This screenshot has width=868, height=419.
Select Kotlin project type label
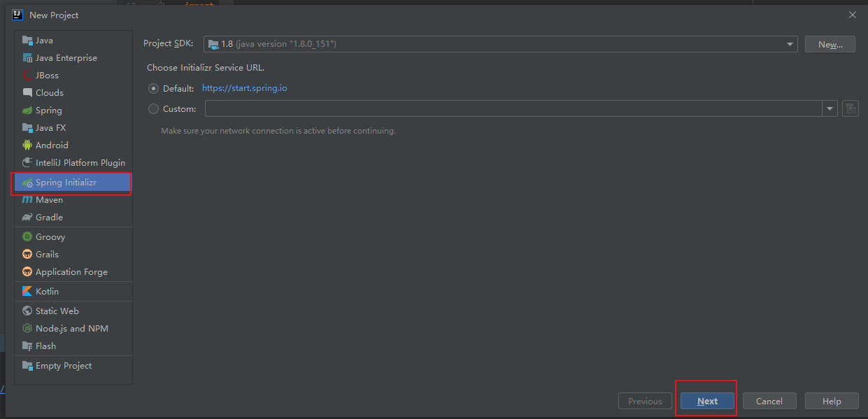click(x=47, y=292)
